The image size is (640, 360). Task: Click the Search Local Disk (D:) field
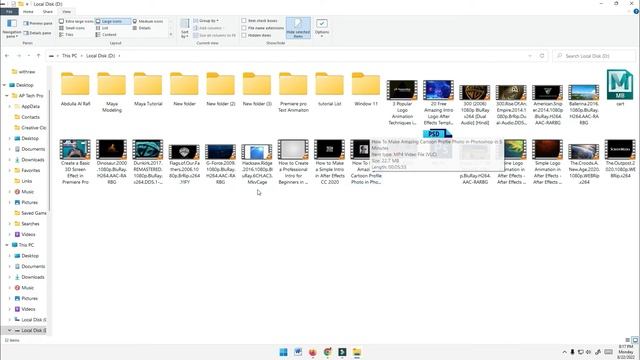(x=594, y=56)
